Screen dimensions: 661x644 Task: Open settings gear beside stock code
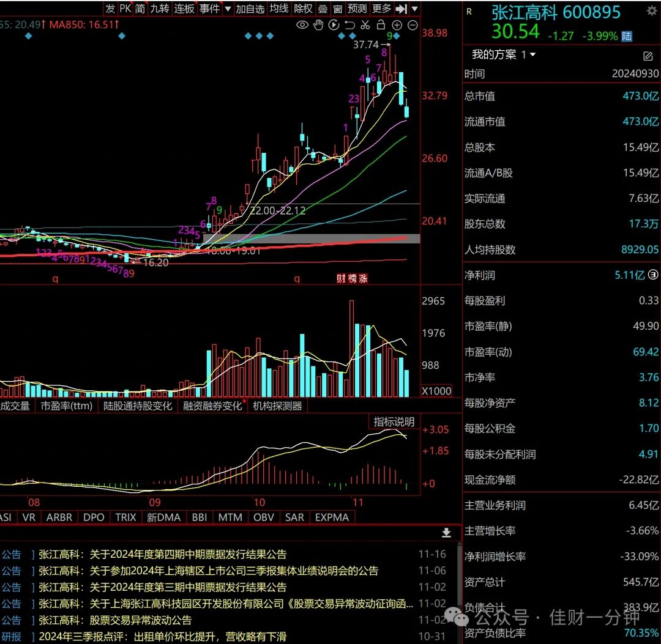coord(652,11)
